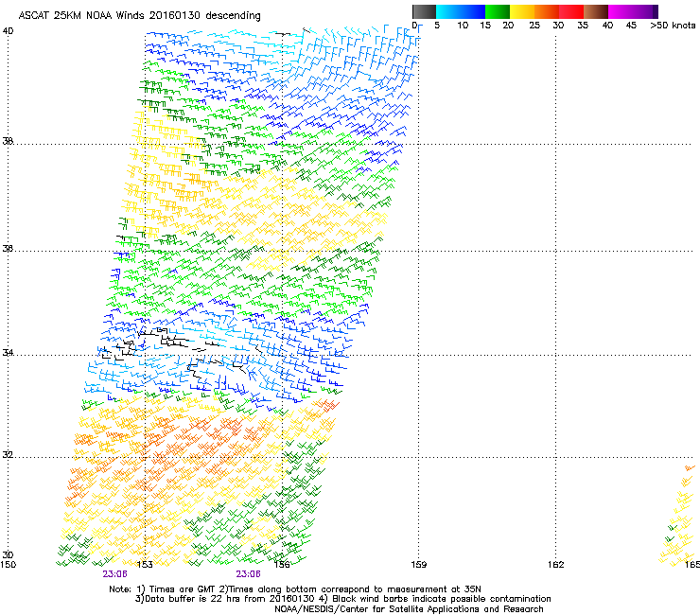Select the cyan-blue 5-15 knots legend swatch
Image resolution: width=700 pixels, height=615 pixels.
pyautogui.click(x=461, y=11)
